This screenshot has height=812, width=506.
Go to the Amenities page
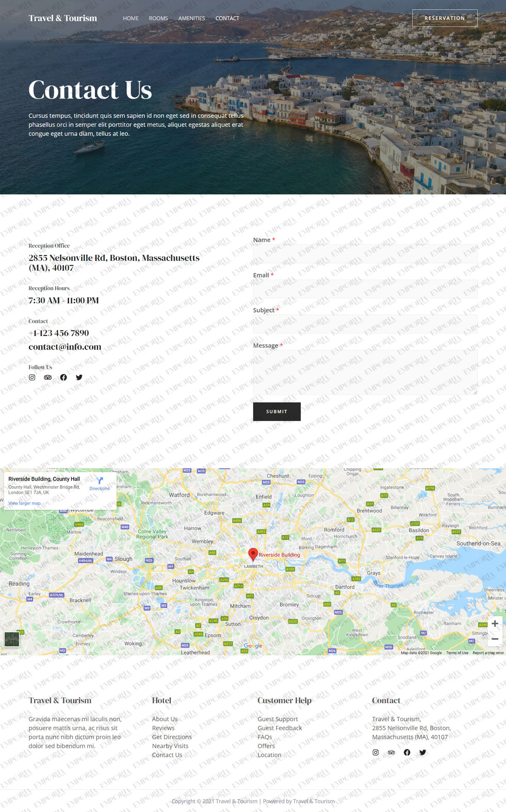pyautogui.click(x=191, y=18)
